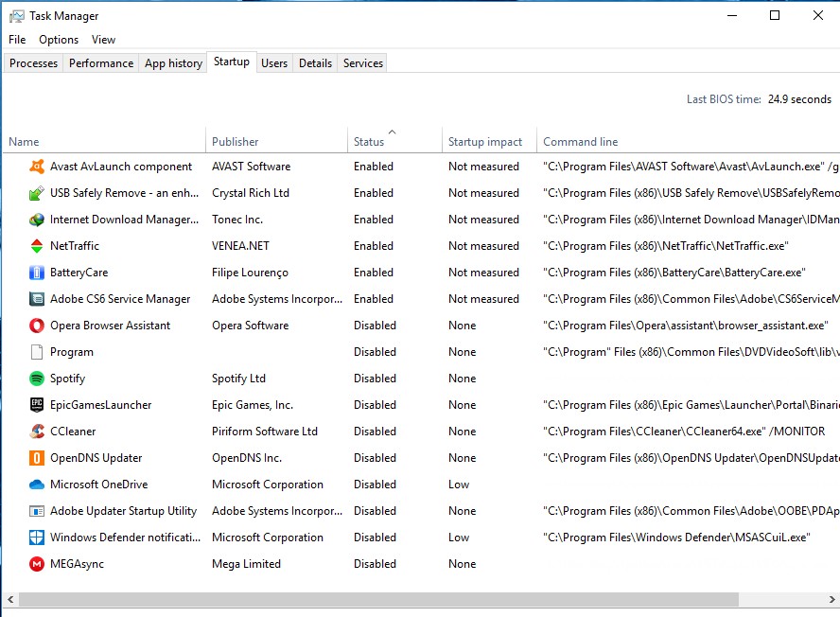
Task: Click the CCleaner icon
Action: (37, 432)
